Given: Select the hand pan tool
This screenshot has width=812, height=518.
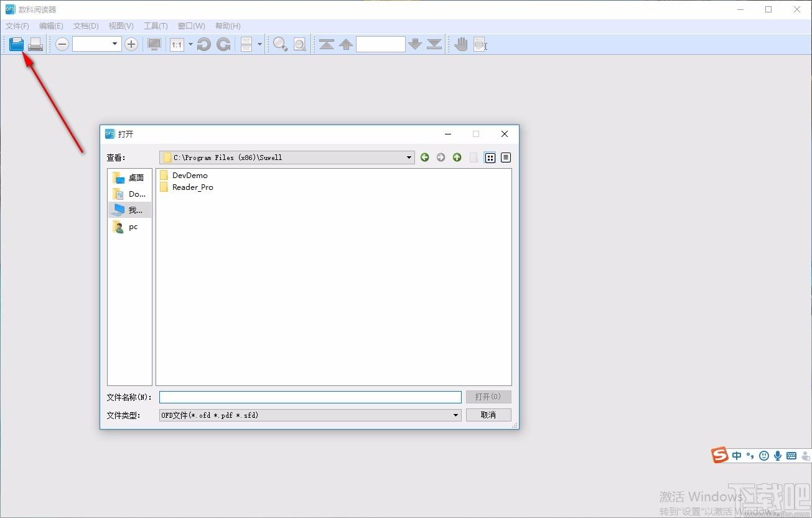Looking at the screenshot, I should point(460,44).
